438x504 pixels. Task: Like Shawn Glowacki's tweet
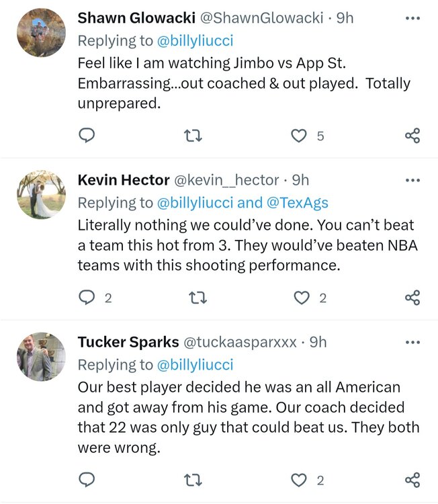[x=298, y=136]
